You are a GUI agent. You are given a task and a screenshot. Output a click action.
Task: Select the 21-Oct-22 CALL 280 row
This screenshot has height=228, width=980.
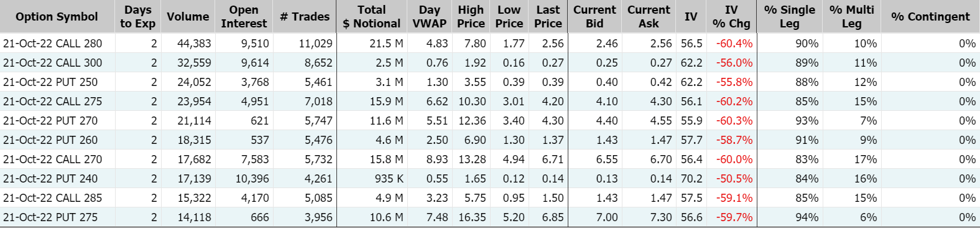coord(490,44)
